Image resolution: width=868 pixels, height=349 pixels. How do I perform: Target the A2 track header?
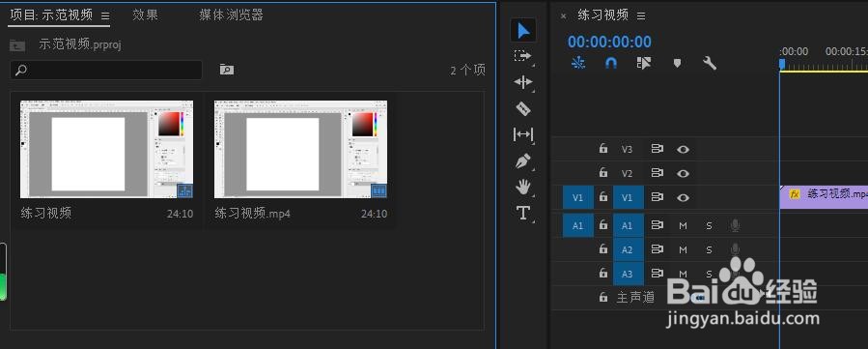click(629, 249)
